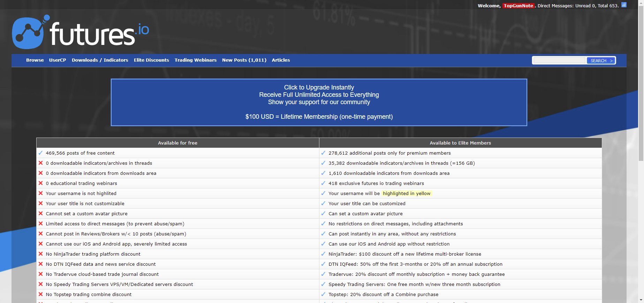This screenshot has width=644, height=303.
Task: Open the Elite Discounts menu item
Action: [x=151, y=60]
